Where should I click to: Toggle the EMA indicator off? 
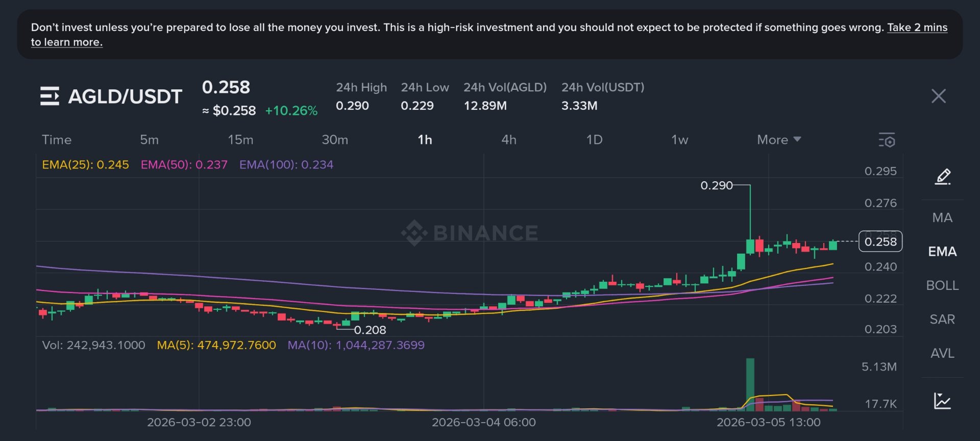point(943,251)
